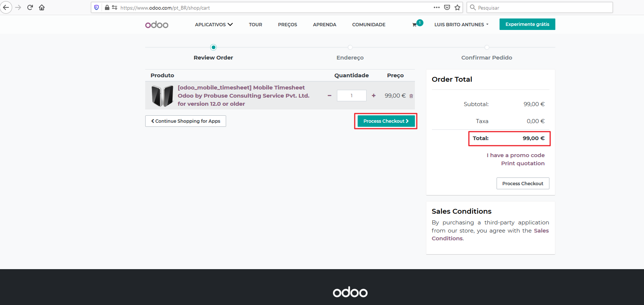
Task: Click the Mobile Timesheet product thumbnail
Action: (x=162, y=96)
